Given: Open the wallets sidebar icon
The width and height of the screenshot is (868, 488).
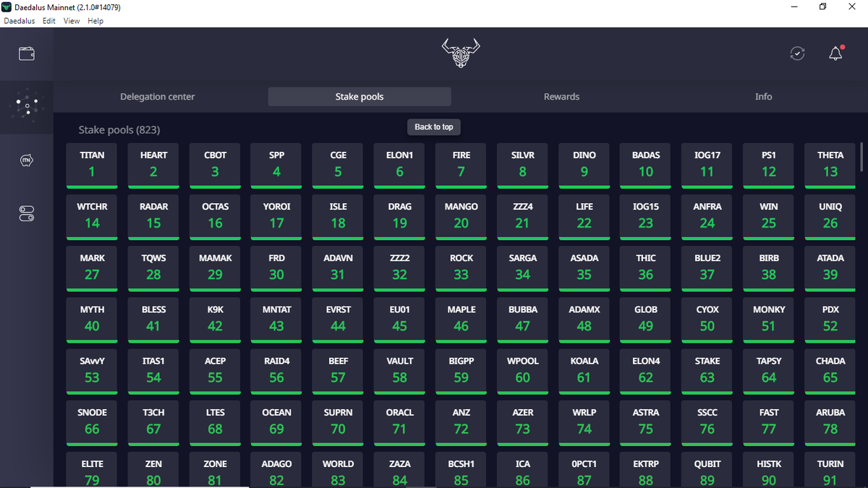Looking at the screenshot, I should (27, 53).
